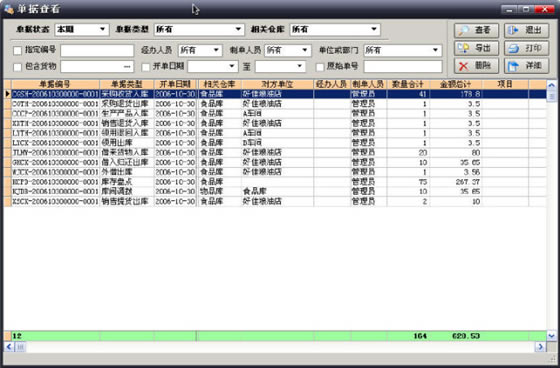Screen dimensions: 560x368
Task: Open the 详细 details button
Action: [526, 66]
